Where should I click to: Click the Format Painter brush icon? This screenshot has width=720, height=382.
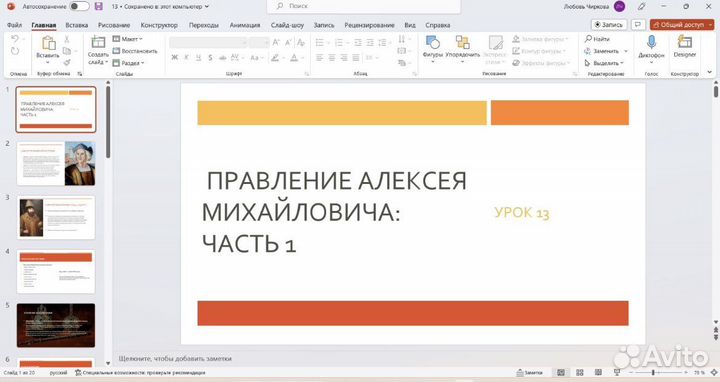(67, 62)
